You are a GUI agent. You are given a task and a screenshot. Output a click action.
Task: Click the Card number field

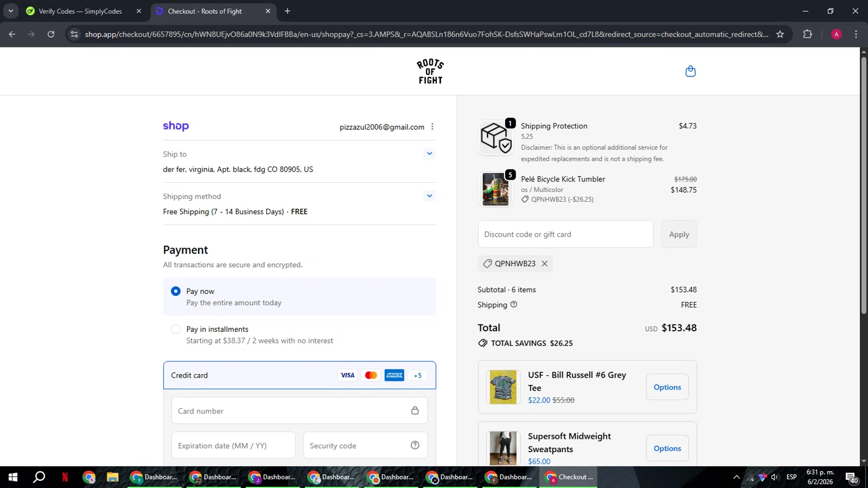point(299,411)
